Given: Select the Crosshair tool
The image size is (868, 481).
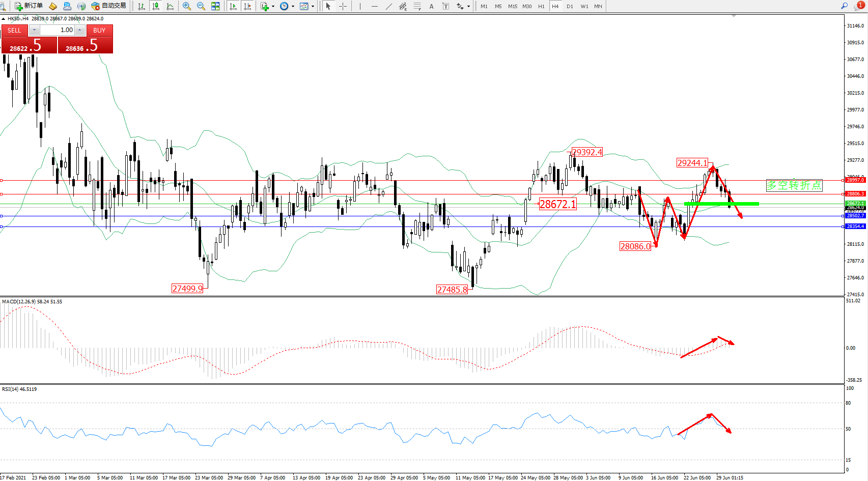Looking at the screenshot, I should pos(343,6).
